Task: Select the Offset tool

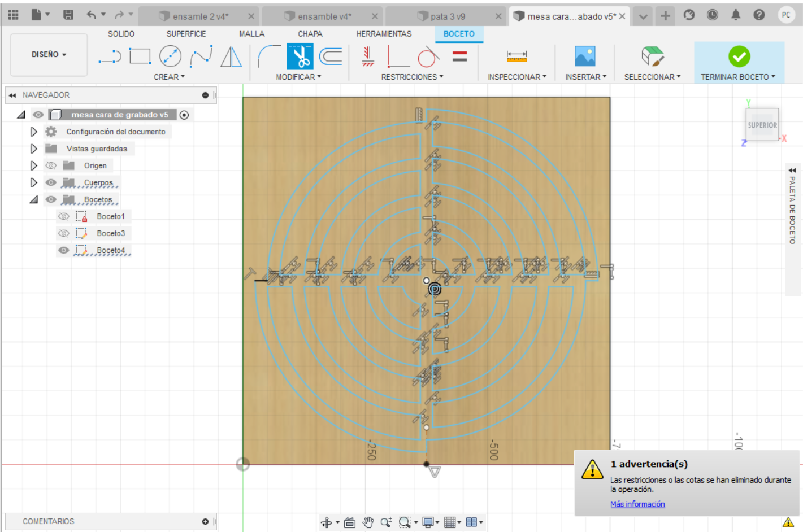Action: coord(331,56)
